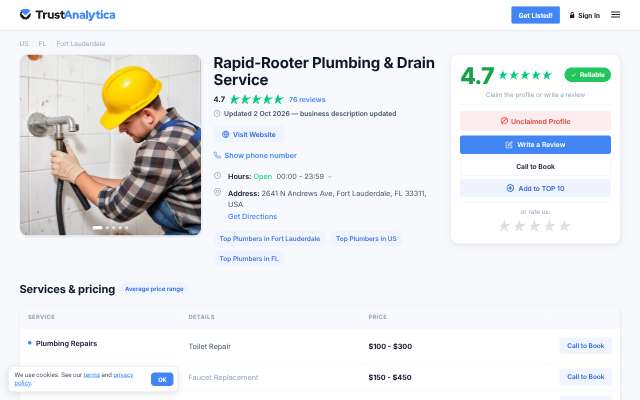Reveal the phone number via Show phone number
The width and height of the screenshot is (640, 400).
click(260, 156)
